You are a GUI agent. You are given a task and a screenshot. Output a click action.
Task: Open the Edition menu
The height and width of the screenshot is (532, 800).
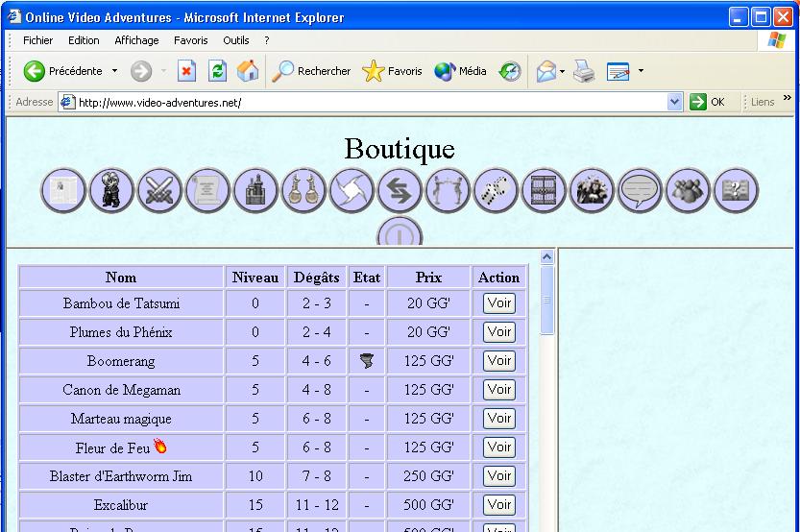84,40
